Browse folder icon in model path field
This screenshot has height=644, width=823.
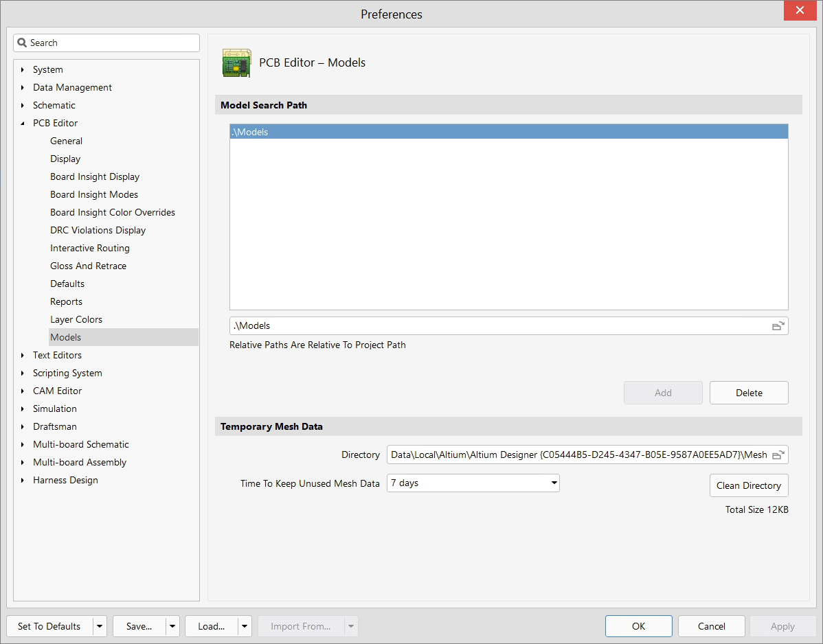[778, 325]
